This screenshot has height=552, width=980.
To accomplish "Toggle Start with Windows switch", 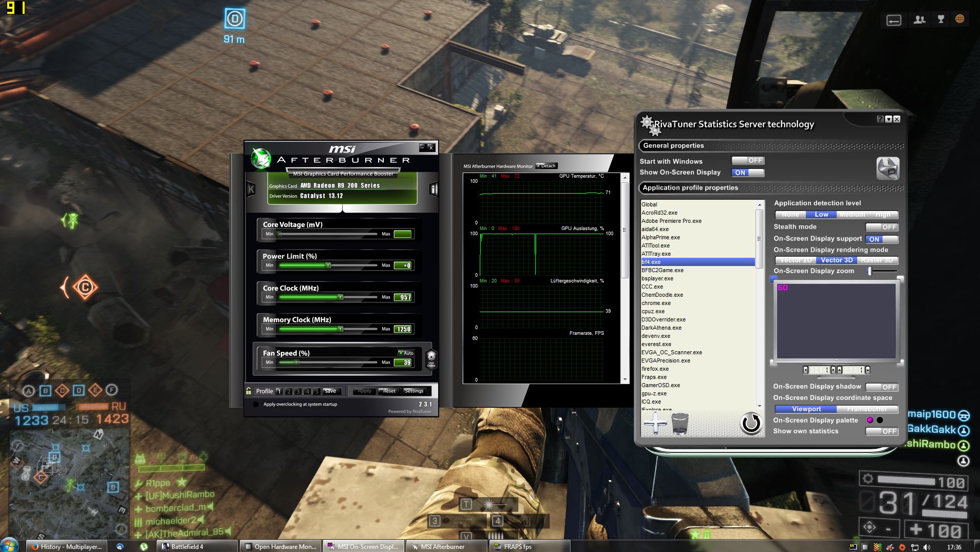I will pyautogui.click(x=748, y=161).
